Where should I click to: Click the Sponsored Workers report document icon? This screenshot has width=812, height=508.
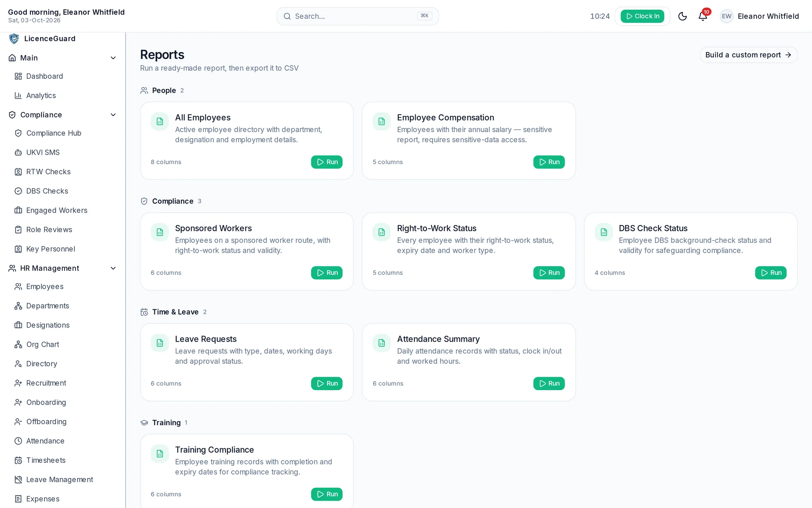point(160,232)
